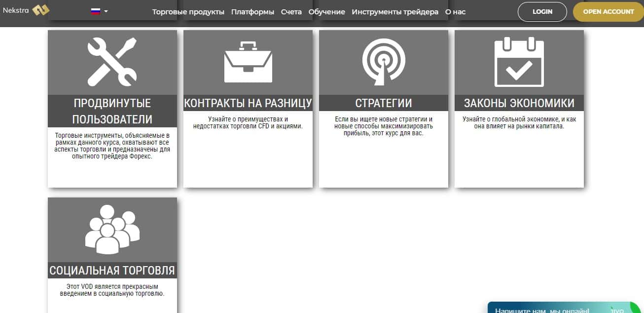This screenshot has height=313, width=644.
Task: Click the target strategy icon
Action: [384, 62]
